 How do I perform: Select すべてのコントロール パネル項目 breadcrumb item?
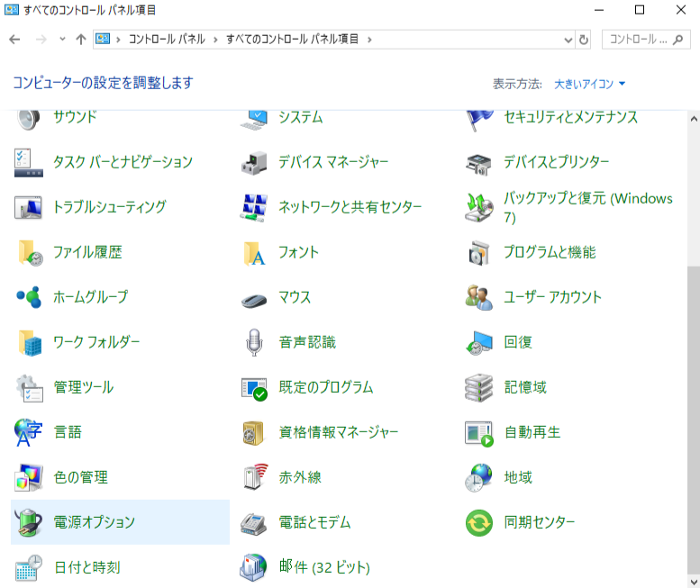292,40
